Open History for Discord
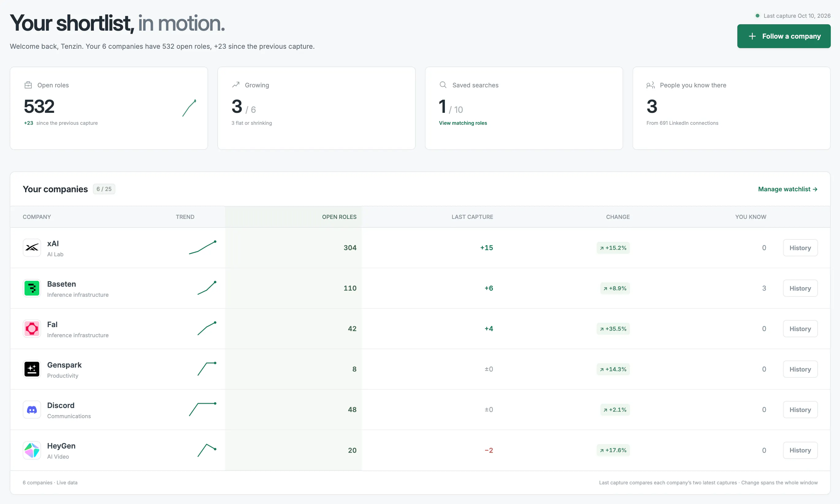The width and height of the screenshot is (840, 504). tap(800, 410)
